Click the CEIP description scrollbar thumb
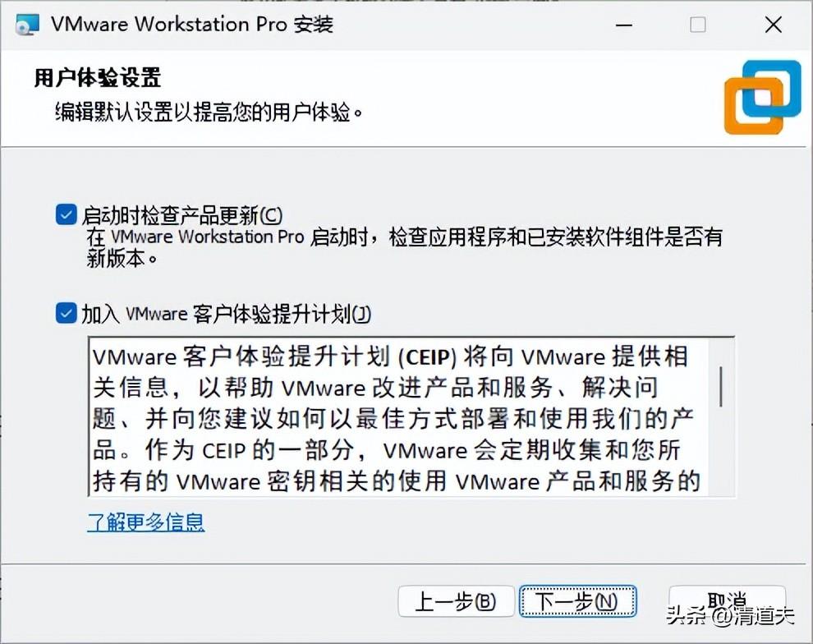The height and width of the screenshot is (644, 813). point(721,387)
